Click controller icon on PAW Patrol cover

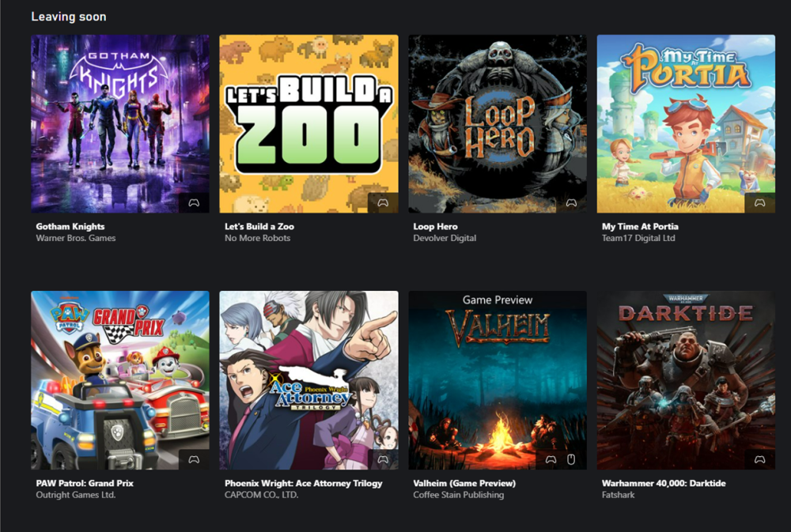click(194, 459)
